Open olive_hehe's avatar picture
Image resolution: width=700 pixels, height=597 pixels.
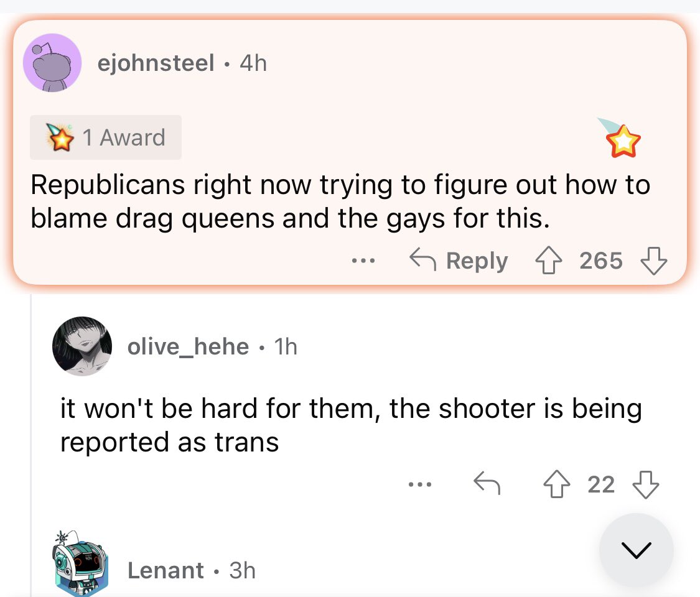(x=82, y=346)
